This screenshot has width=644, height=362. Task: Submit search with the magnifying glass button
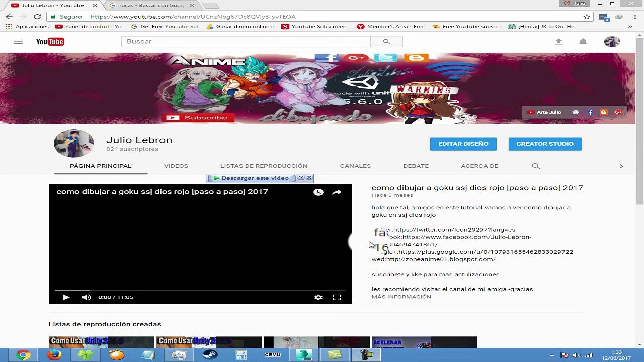[x=386, y=41]
